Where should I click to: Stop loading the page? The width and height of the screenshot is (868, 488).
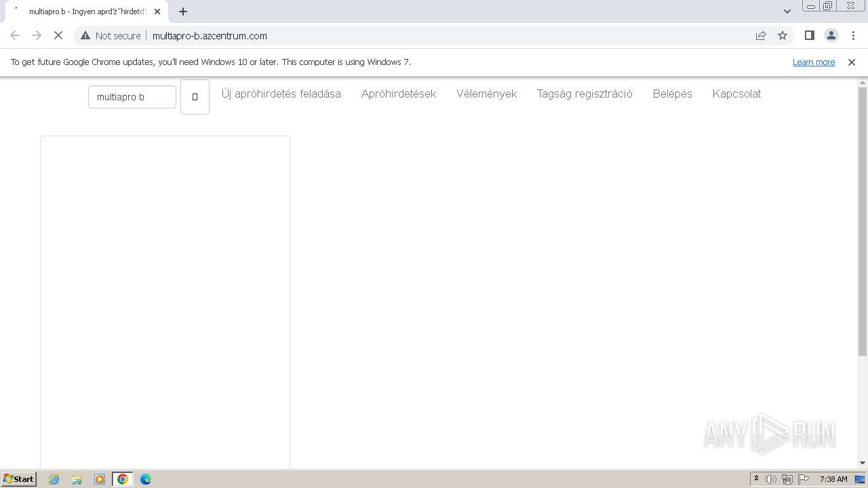coord(58,35)
